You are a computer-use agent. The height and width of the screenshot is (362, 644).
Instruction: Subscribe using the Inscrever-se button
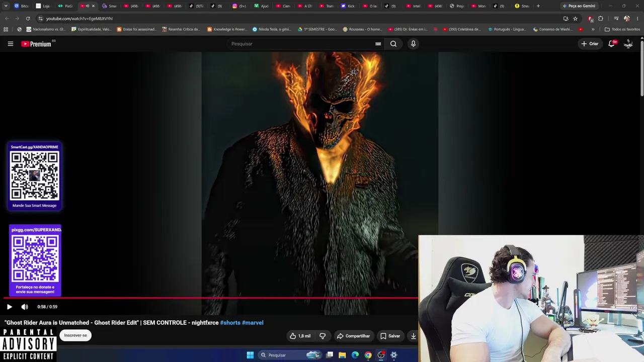[75, 335]
